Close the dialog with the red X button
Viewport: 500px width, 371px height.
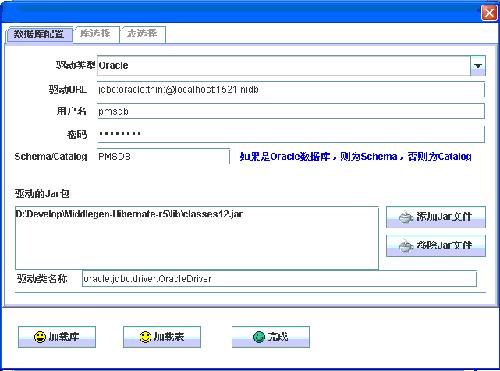click(x=489, y=13)
